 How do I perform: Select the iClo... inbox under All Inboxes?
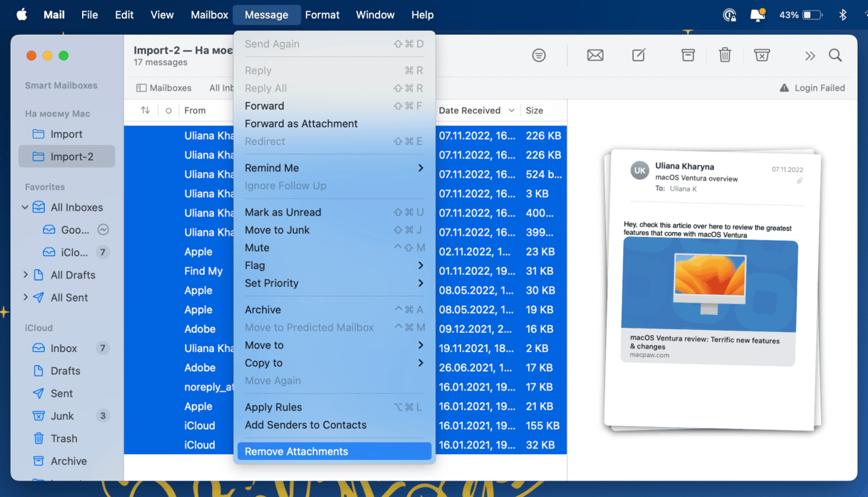coord(74,252)
